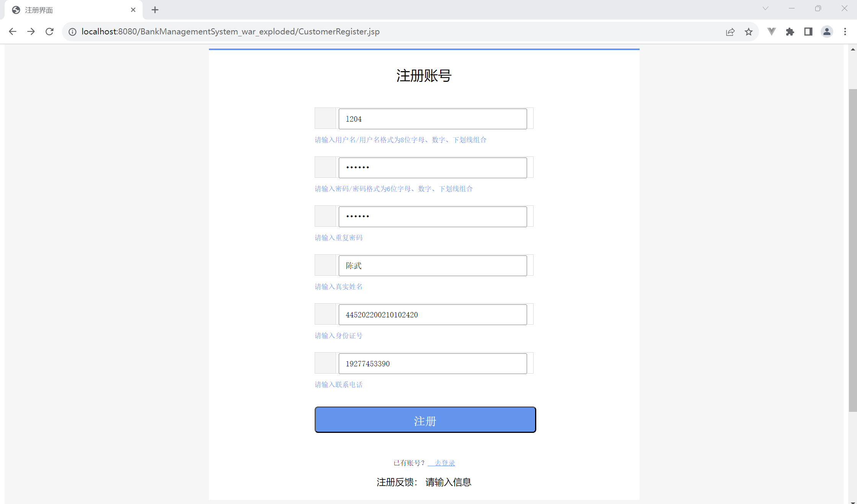
Task: Expand the tab search chevron
Action: coord(766,8)
